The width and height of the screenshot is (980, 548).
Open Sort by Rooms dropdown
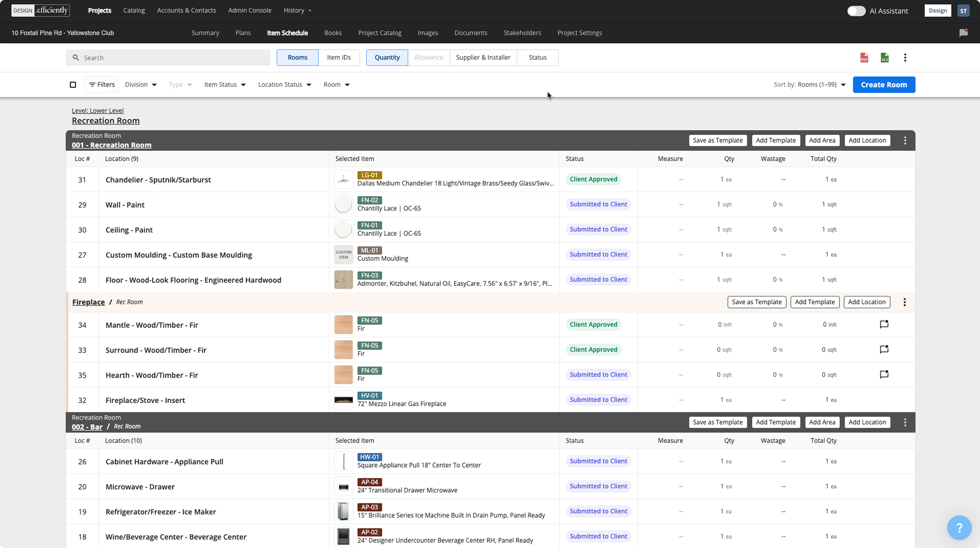coord(809,84)
